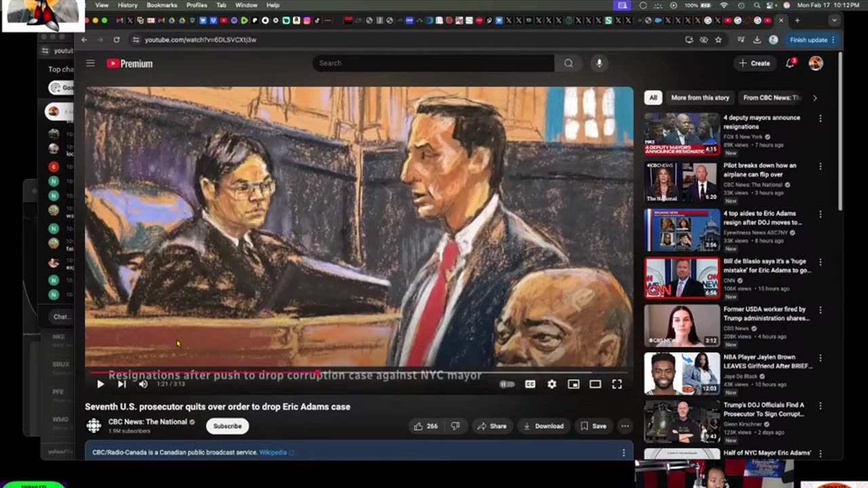The image size is (868, 488).
Task: Open the History menu
Action: 127,5
